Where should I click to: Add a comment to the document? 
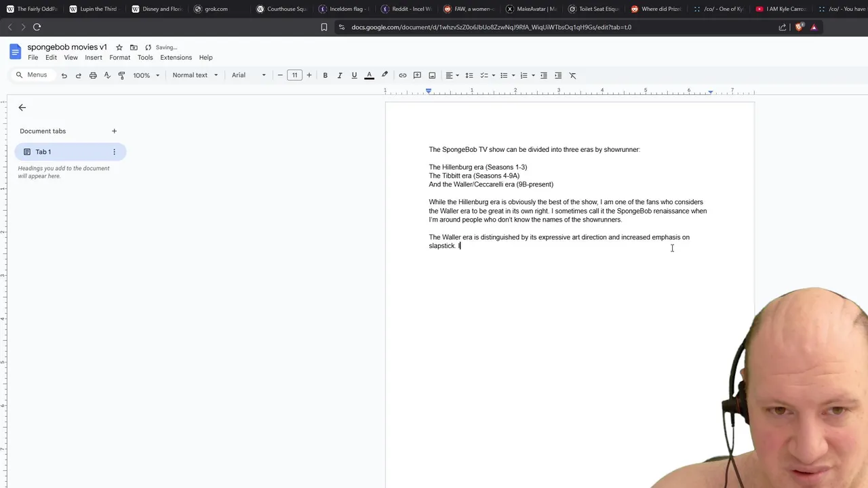click(417, 75)
